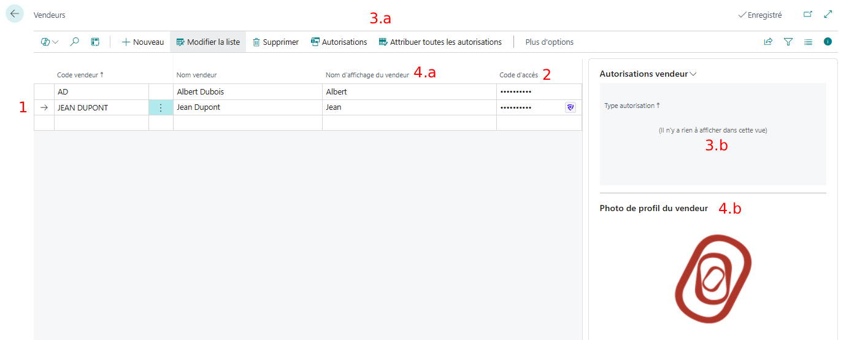Click empty new-row Code vendeur cell
Image resolution: width=868 pixels, height=340 pixels.
[102, 123]
